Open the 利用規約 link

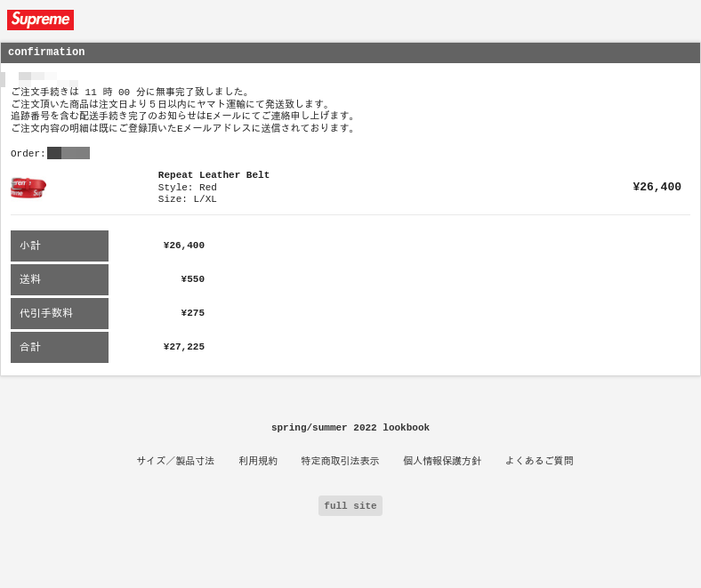coord(258,461)
